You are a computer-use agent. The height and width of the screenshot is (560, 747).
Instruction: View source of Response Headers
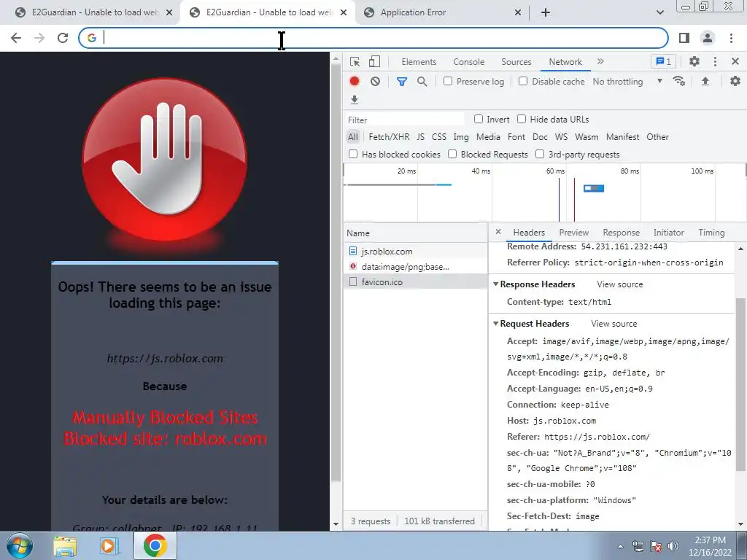pyautogui.click(x=620, y=284)
